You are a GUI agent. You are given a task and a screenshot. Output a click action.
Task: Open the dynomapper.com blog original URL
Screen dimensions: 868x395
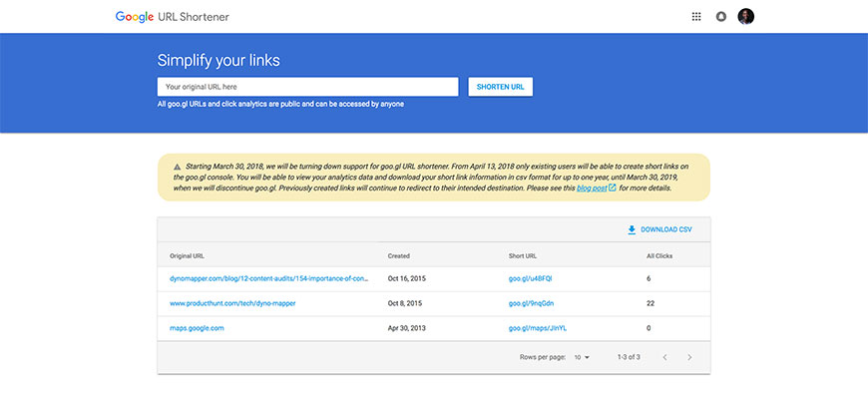coord(268,279)
